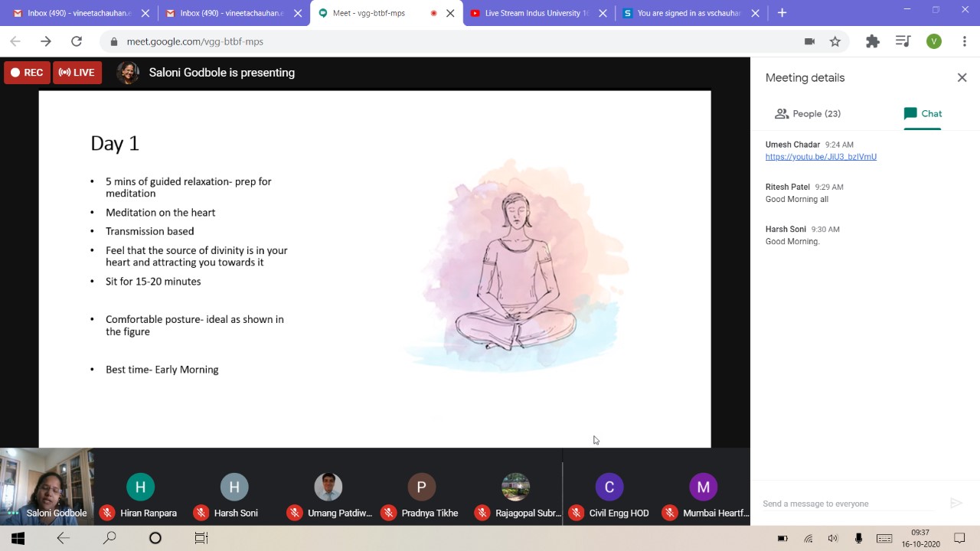Click the muted mic icon beside Harsh Soni
The width and height of the screenshot is (980, 551).
(x=201, y=513)
